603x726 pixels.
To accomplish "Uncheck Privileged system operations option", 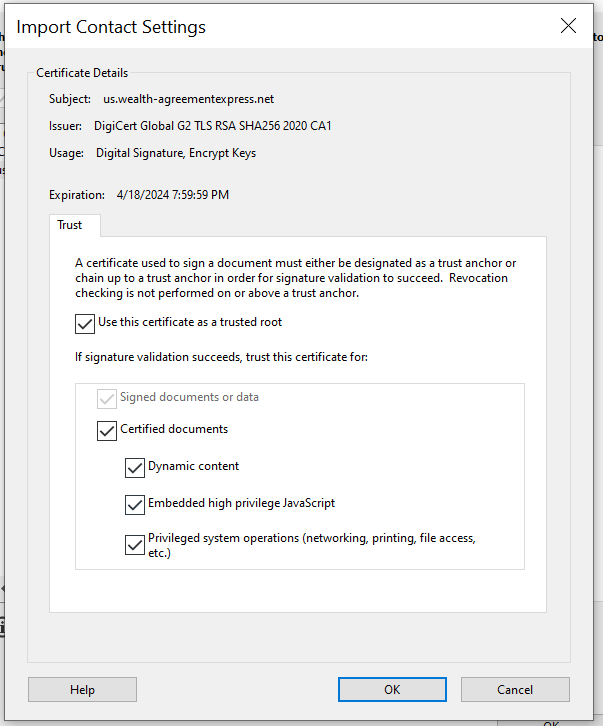I will pyautogui.click(x=134, y=545).
